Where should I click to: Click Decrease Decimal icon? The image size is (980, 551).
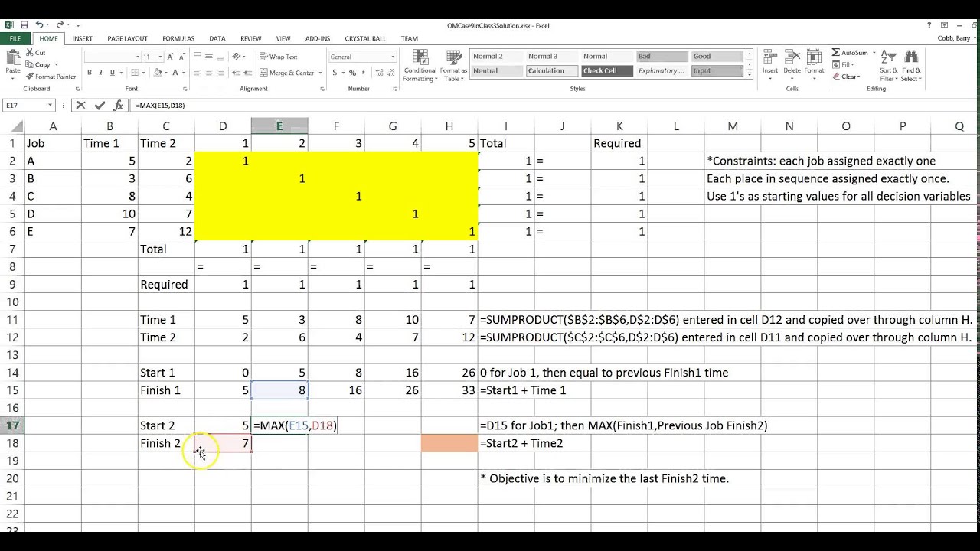tap(390, 73)
